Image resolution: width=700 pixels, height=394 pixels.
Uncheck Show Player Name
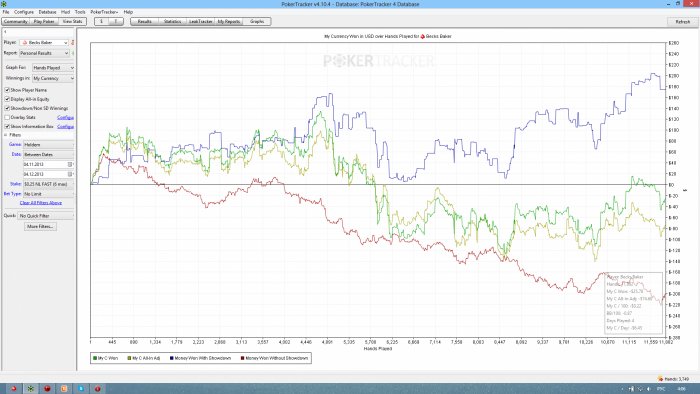(x=7, y=90)
